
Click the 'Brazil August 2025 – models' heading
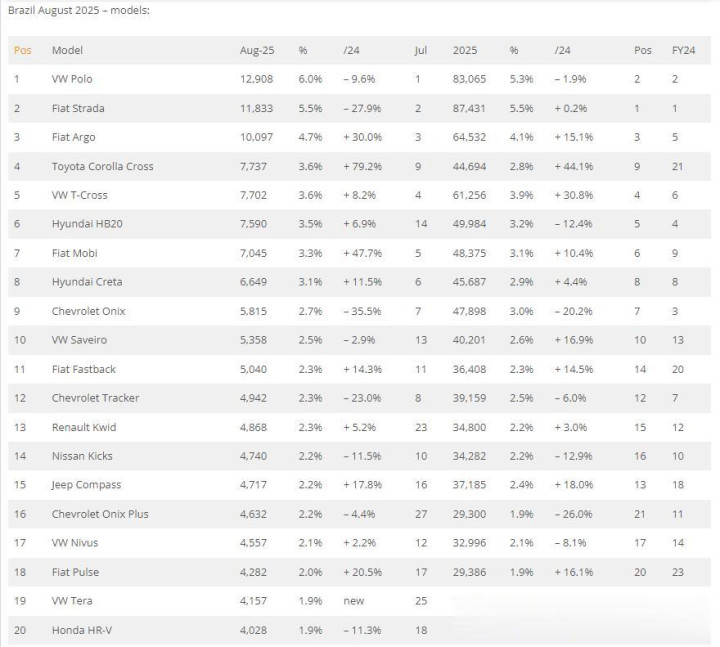click(x=79, y=10)
